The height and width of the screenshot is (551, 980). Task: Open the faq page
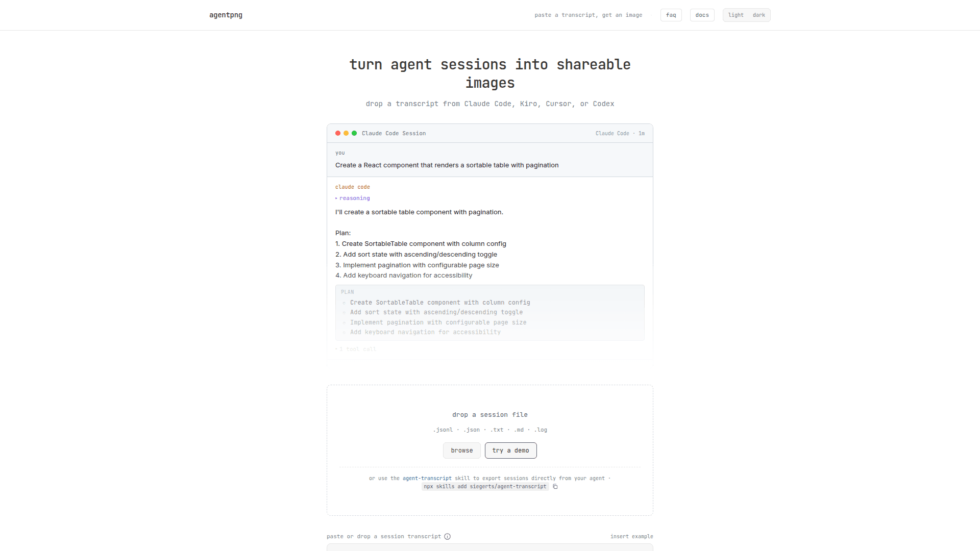point(671,15)
